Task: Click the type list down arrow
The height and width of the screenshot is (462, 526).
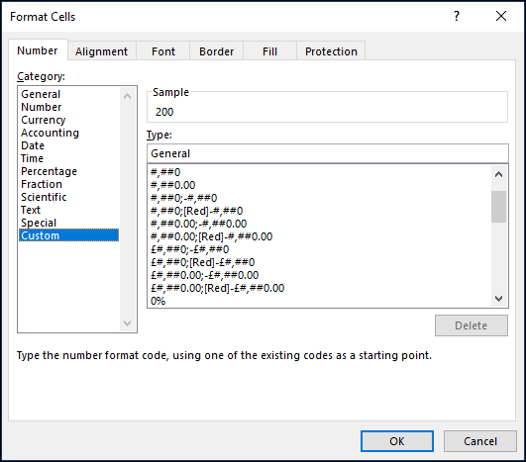Action: click(x=498, y=298)
